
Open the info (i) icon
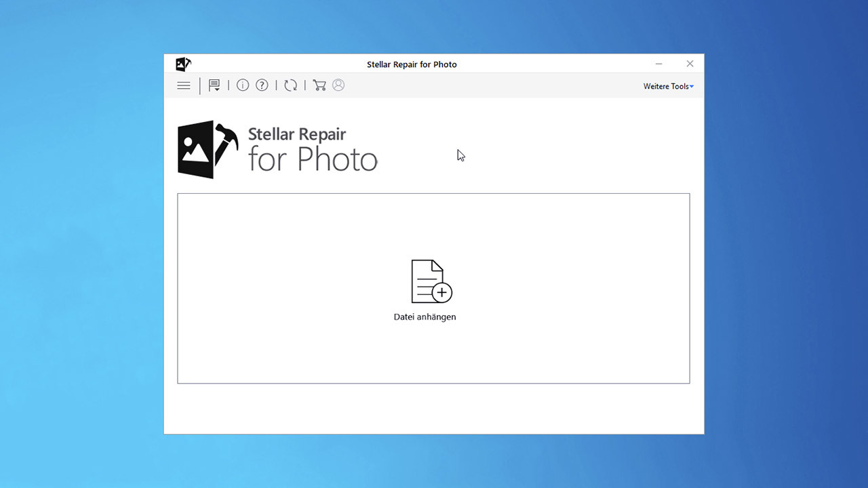coord(243,85)
